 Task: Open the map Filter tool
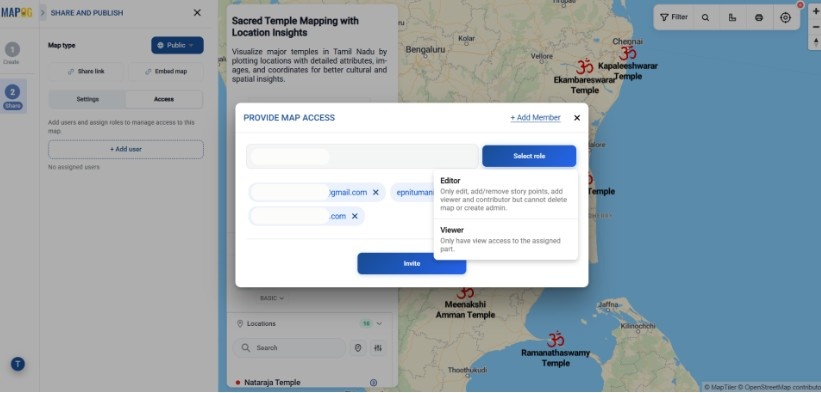pyautogui.click(x=674, y=17)
